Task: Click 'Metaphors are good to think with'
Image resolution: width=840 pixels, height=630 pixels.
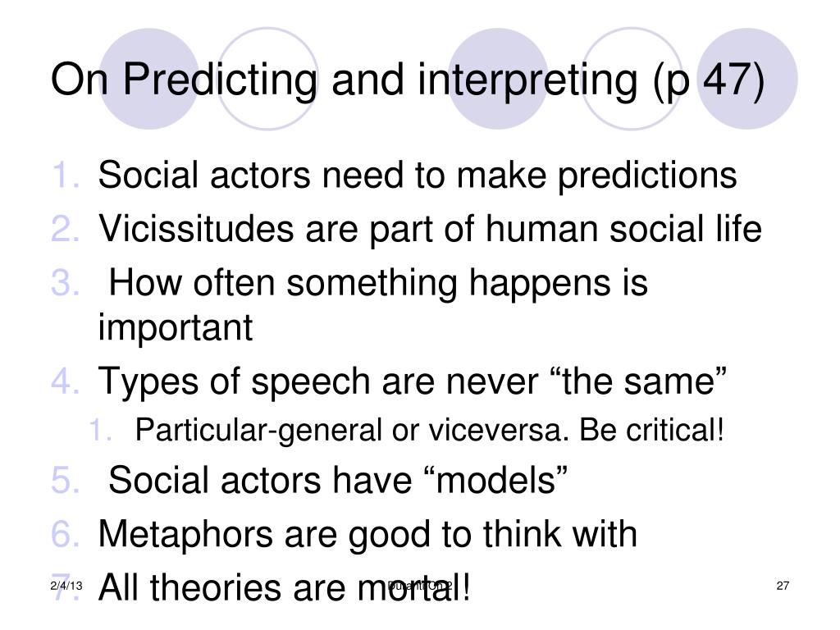Action: point(367,535)
